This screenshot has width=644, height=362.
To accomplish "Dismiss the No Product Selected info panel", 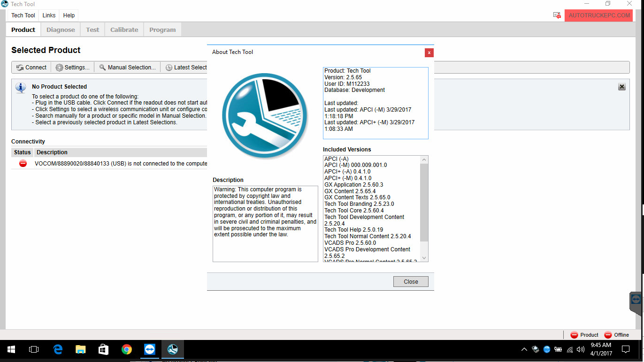I will pos(622,87).
